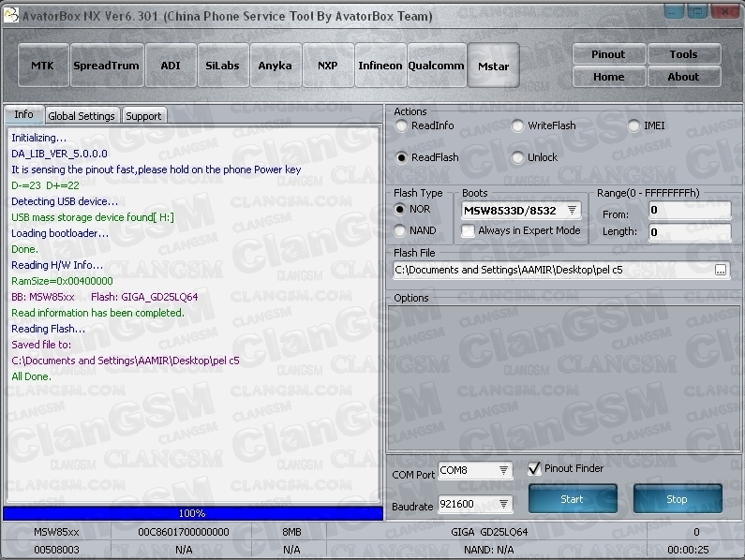Click status bar '8MB' cell
Viewport: 745px width, 560px height.
click(x=291, y=532)
